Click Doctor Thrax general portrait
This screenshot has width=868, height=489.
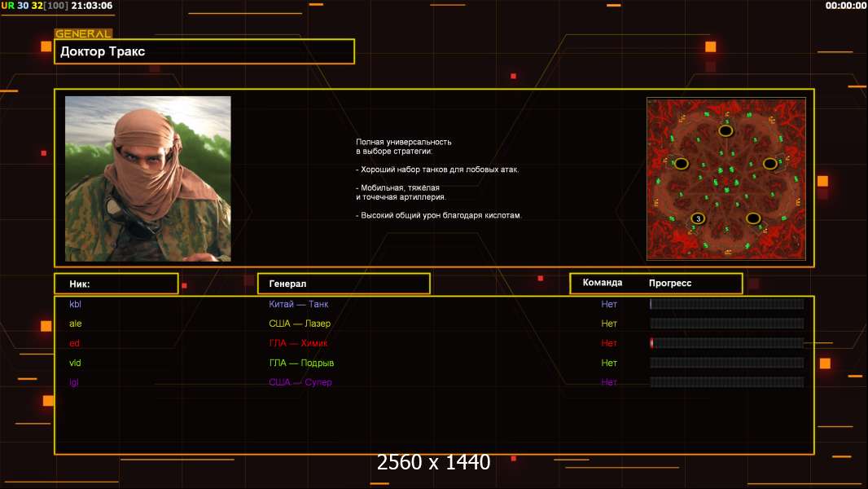[x=148, y=178]
